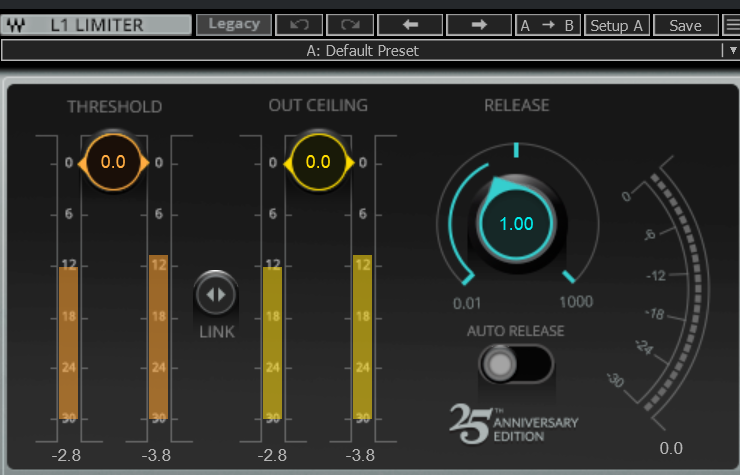Click the attenuation meter value 0.0
740x475 pixels.
pyautogui.click(x=671, y=448)
